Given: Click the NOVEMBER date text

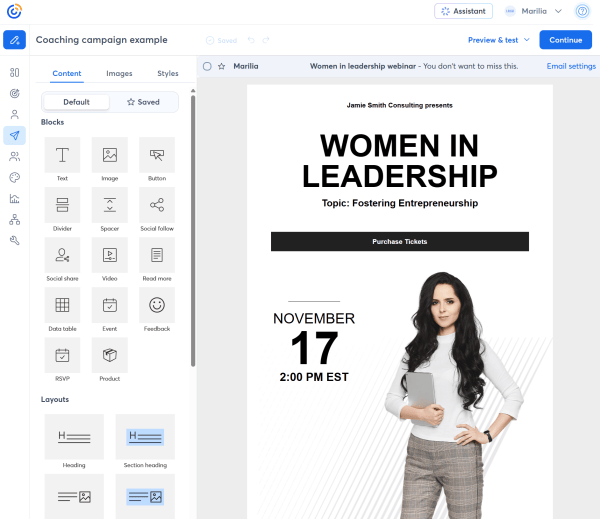Looking at the screenshot, I should click(x=314, y=318).
